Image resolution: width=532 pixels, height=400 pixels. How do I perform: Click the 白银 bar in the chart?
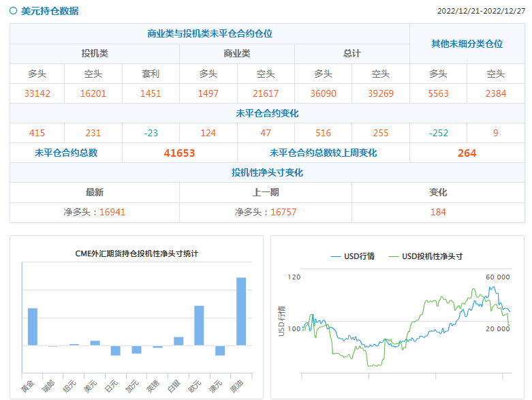[178, 341]
